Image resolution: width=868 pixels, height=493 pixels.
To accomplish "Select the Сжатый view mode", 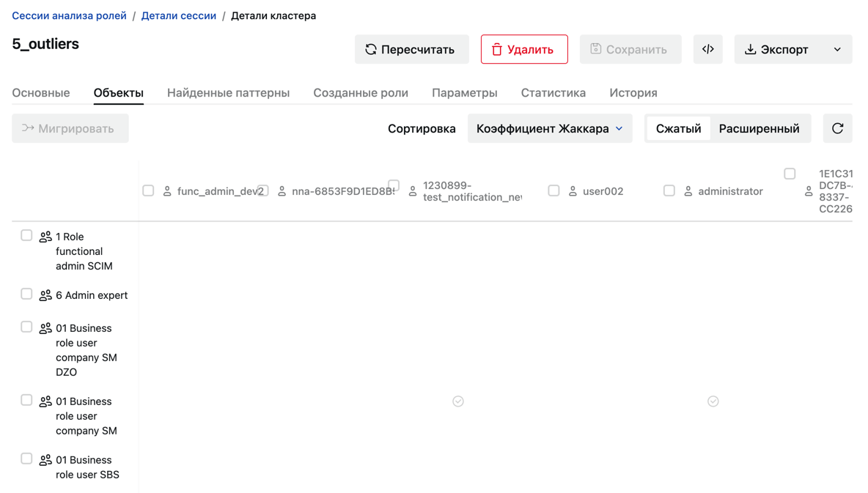I will (679, 128).
